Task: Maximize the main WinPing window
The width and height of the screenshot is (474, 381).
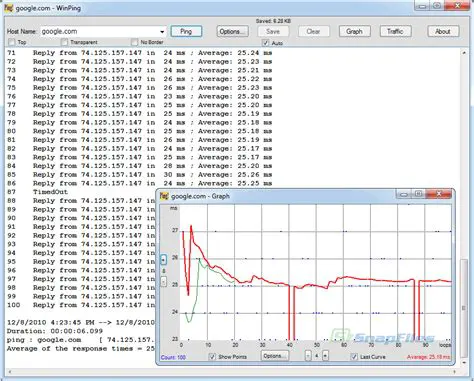Action: point(437,6)
